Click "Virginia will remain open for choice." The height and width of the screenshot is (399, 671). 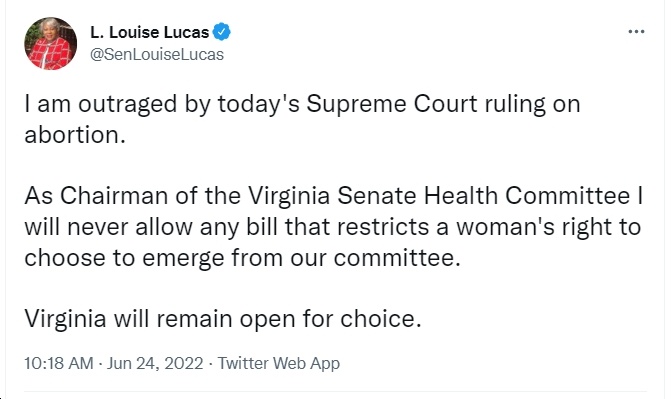tap(223, 319)
